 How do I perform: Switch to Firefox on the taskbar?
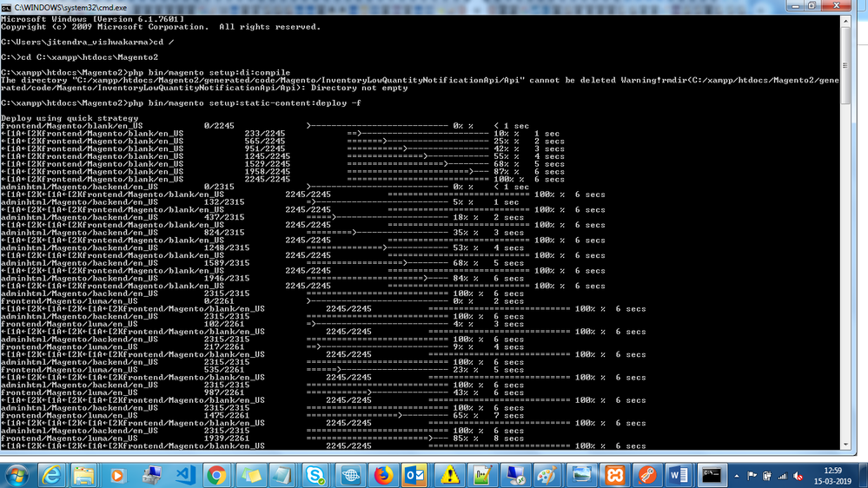[x=383, y=475]
